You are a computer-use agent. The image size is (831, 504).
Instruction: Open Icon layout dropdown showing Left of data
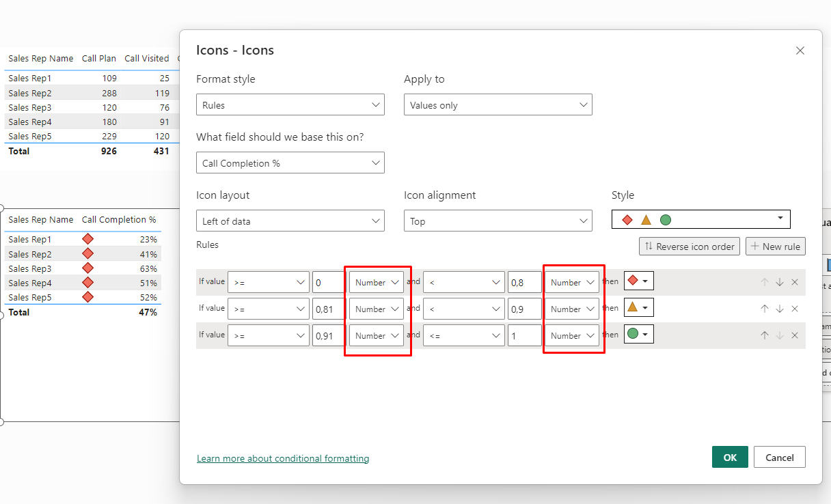[x=290, y=221]
